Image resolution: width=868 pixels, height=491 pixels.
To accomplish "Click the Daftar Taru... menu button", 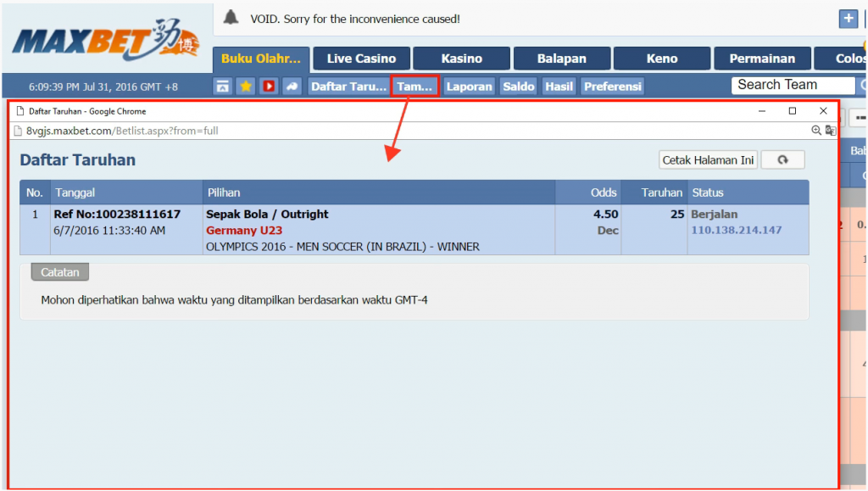I will pos(348,86).
